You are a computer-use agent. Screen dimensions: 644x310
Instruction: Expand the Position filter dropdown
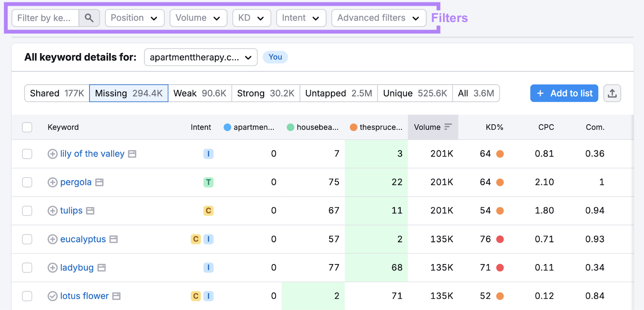click(x=134, y=18)
